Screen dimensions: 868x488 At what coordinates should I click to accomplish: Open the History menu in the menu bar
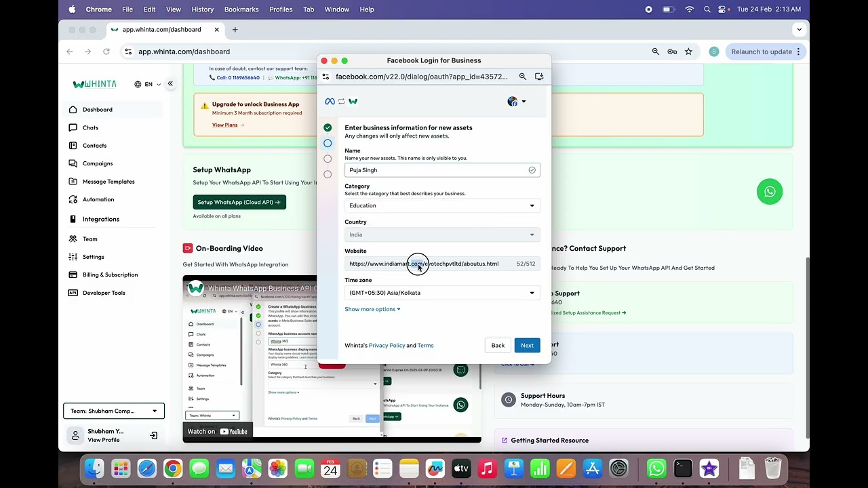[203, 9]
